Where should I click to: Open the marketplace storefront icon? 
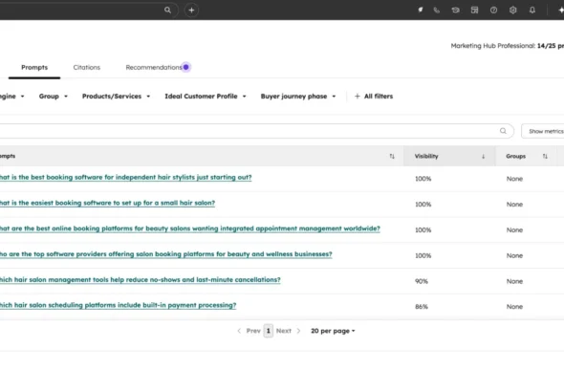click(474, 11)
